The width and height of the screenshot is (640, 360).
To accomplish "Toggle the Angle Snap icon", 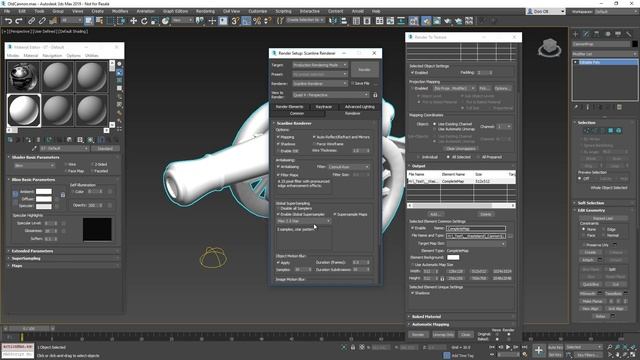I will point(246,21).
